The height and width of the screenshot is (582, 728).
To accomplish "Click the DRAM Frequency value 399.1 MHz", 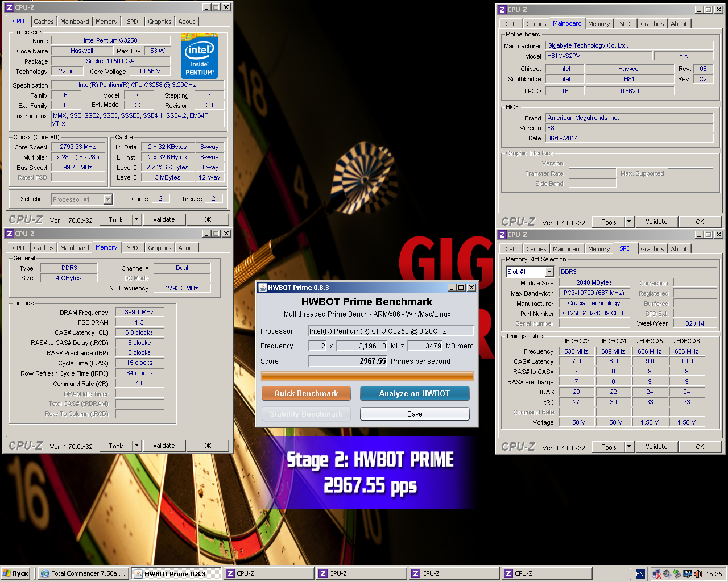I will [139, 312].
